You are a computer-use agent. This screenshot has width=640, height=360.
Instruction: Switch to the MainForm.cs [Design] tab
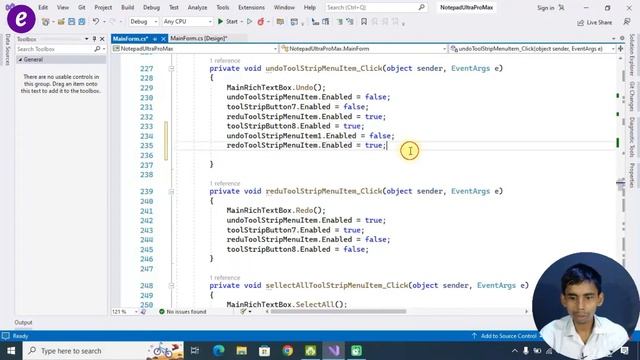coord(199,38)
